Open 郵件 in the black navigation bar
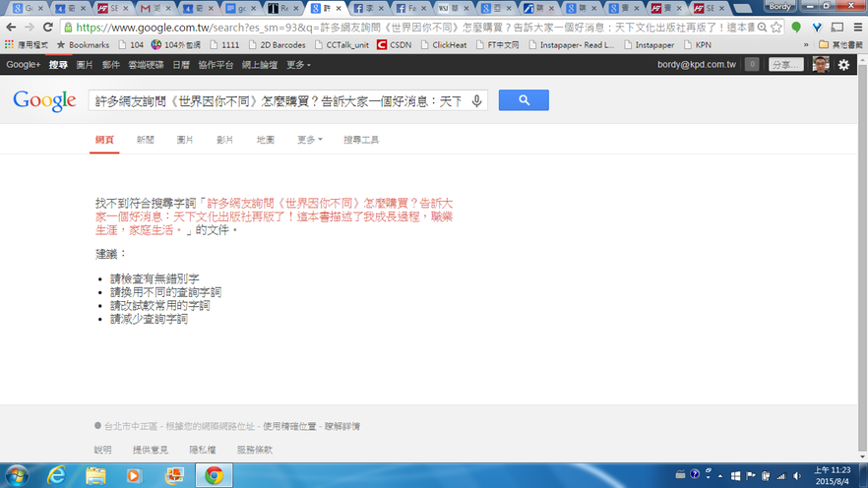 pos(110,65)
